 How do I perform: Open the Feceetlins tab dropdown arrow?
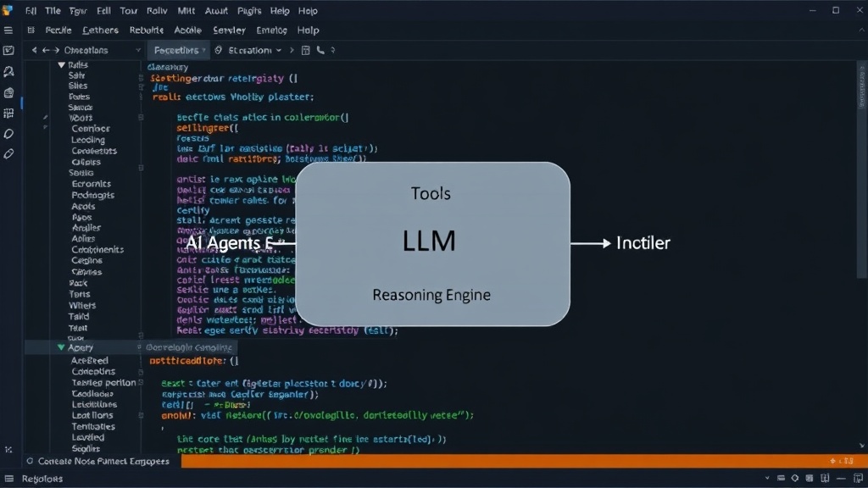204,50
